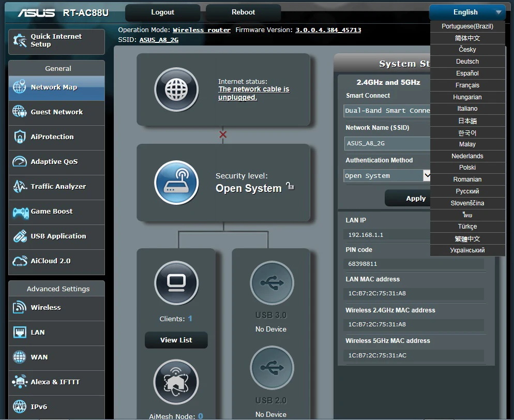Select Česky language
Screen dimensions: 514x420
(x=467, y=50)
